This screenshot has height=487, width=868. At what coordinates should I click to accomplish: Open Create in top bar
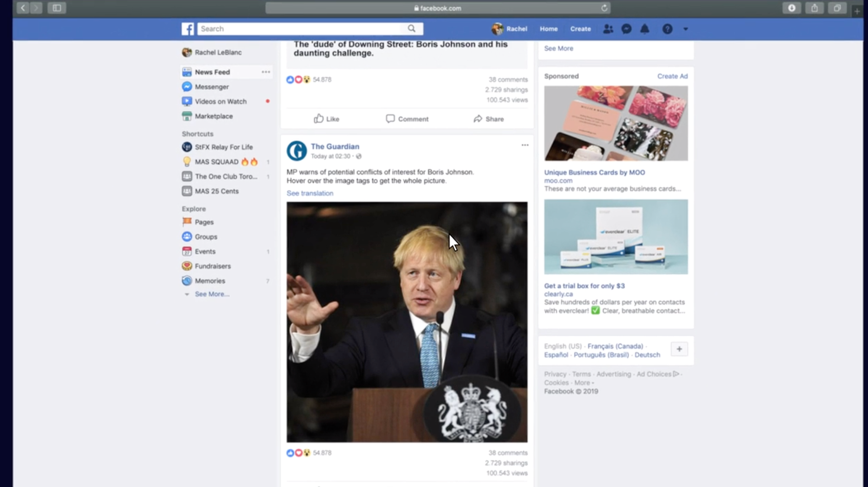click(580, 29)
